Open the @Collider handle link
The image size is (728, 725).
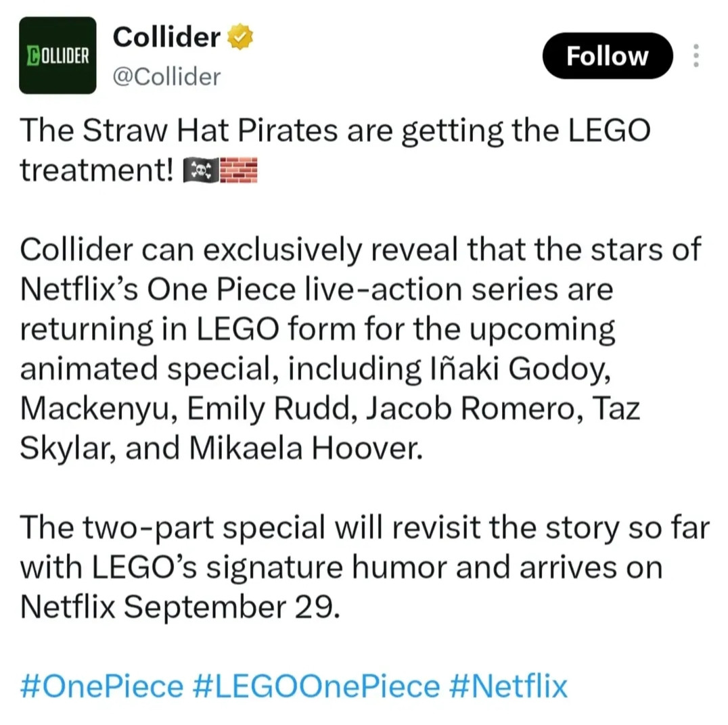[x=166, y=76]
